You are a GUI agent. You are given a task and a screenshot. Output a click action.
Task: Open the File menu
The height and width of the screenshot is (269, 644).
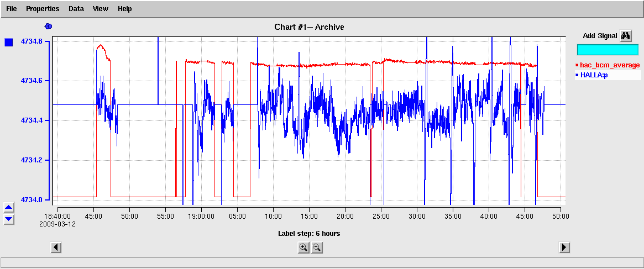[x=12, y=9]
